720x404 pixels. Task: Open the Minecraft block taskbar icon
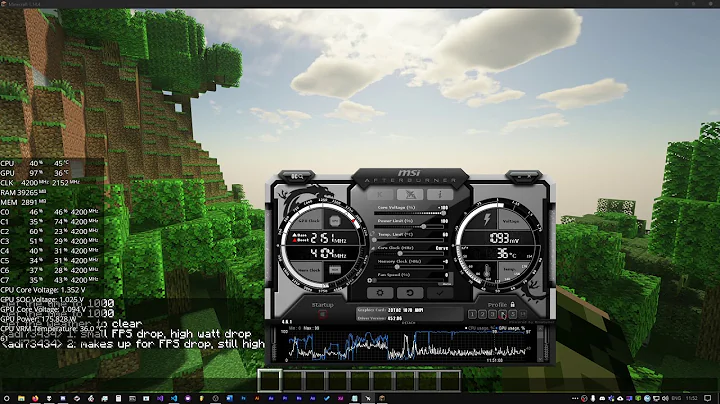point(382,398)
